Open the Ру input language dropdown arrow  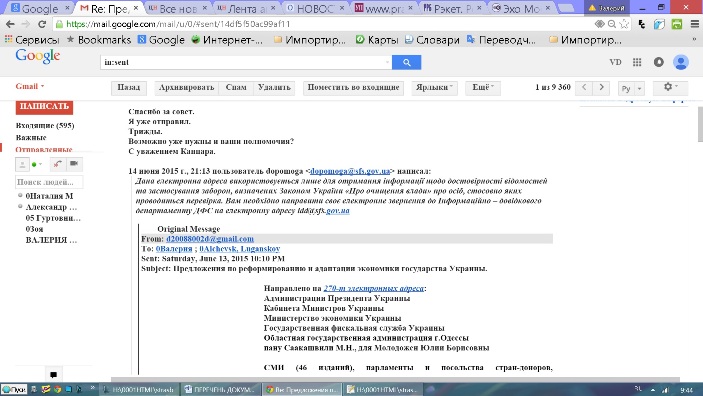(x=640, y=88)
